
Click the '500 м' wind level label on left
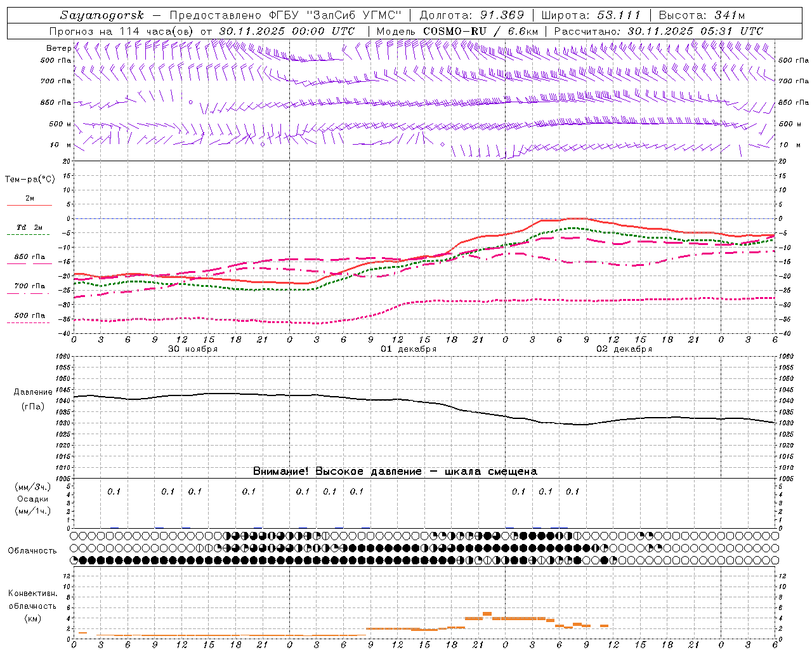(x=60, y=124)
